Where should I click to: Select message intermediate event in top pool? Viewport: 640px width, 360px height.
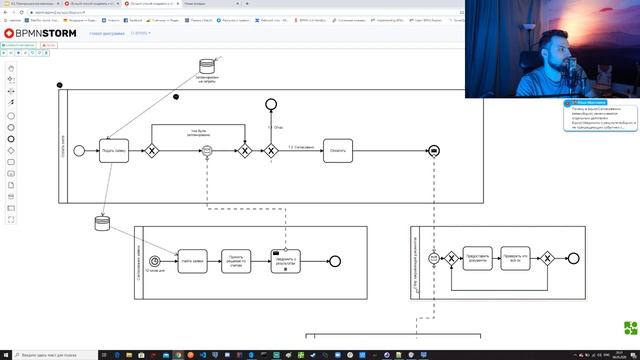[x=207, y=151]
